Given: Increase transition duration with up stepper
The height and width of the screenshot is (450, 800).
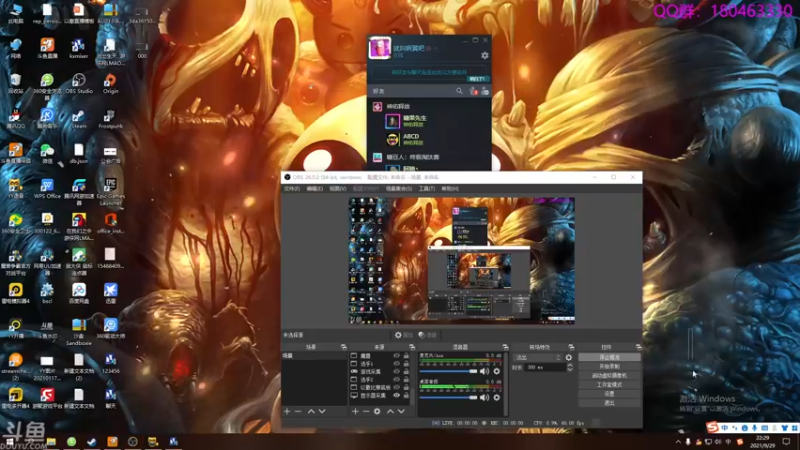Looking at the screenshot, I should click(x=570, y=365).
